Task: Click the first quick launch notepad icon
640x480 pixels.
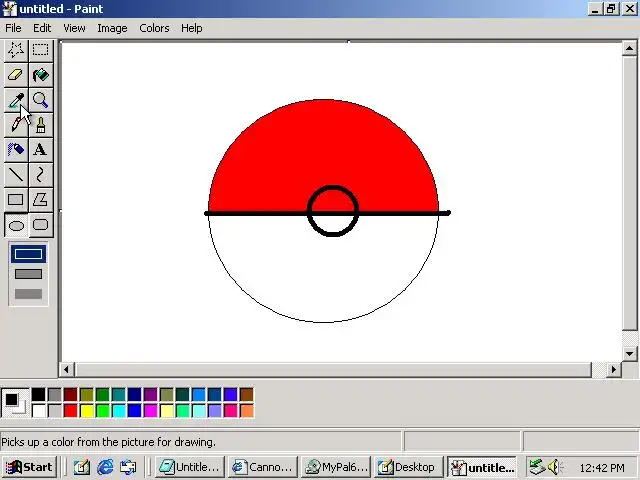Action: (x=82, y=467)
